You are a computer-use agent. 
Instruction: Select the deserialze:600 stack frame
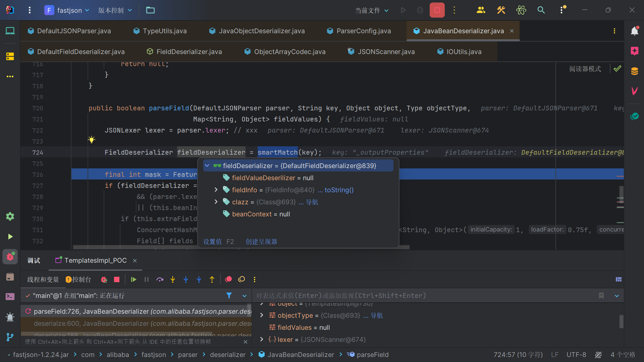(x=136, y=323)
